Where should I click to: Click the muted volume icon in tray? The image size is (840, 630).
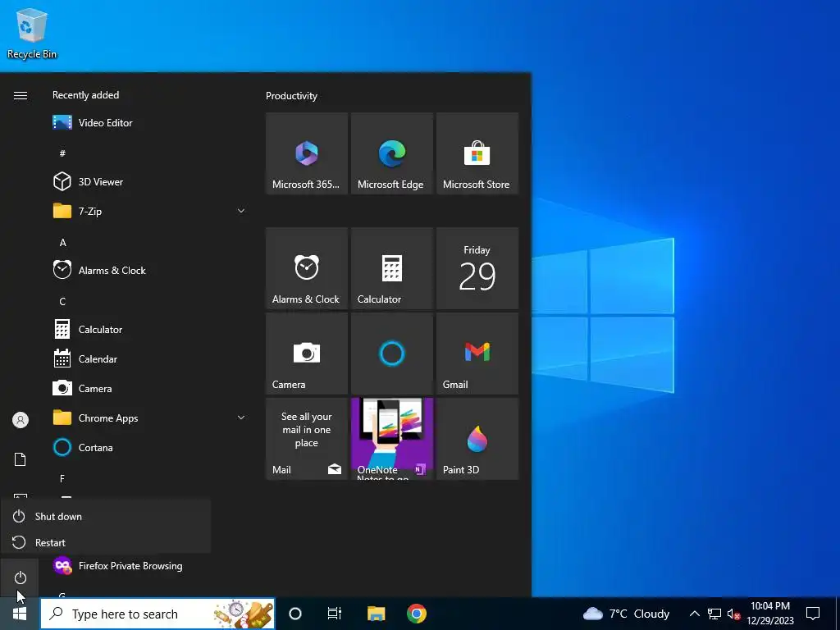pos(733,614)
